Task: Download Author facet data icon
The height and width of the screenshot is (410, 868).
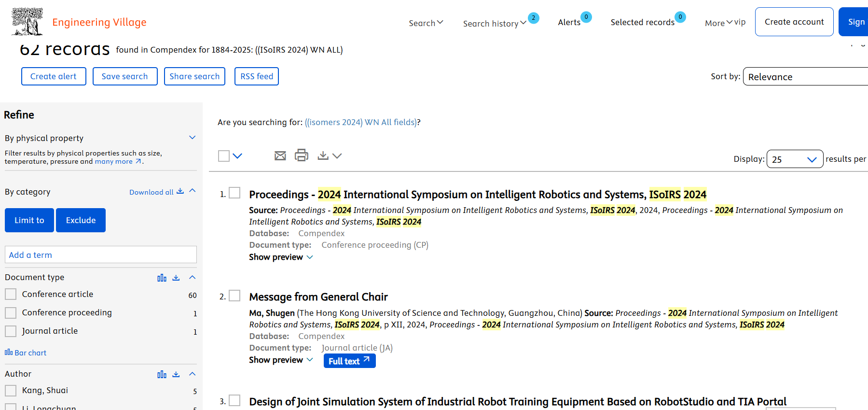Action: click(176, 374)
